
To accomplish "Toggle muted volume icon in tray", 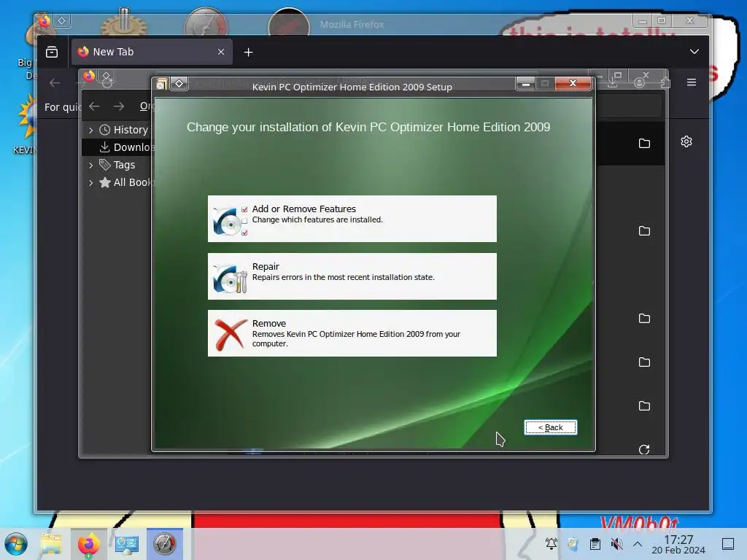I will click(616, 543).
